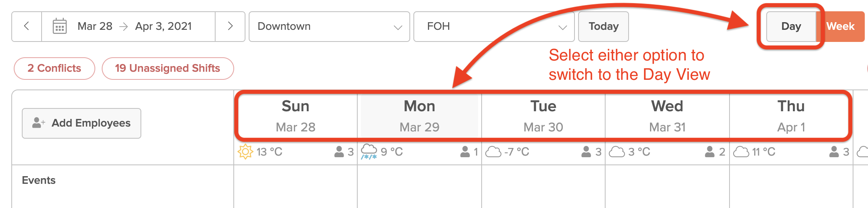This screenshot has width=868, height=208.
Task: Click the snow weather icon for Monday
Action: point(369,152)
